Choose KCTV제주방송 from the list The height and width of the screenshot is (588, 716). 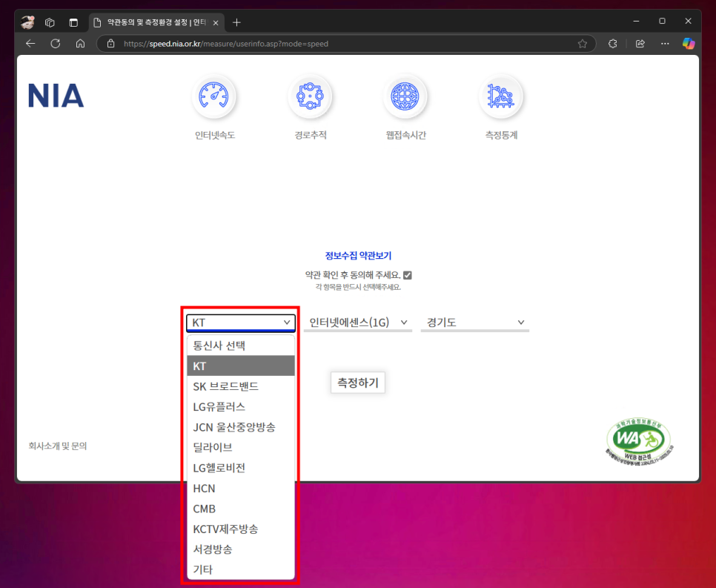pos(241,529)
